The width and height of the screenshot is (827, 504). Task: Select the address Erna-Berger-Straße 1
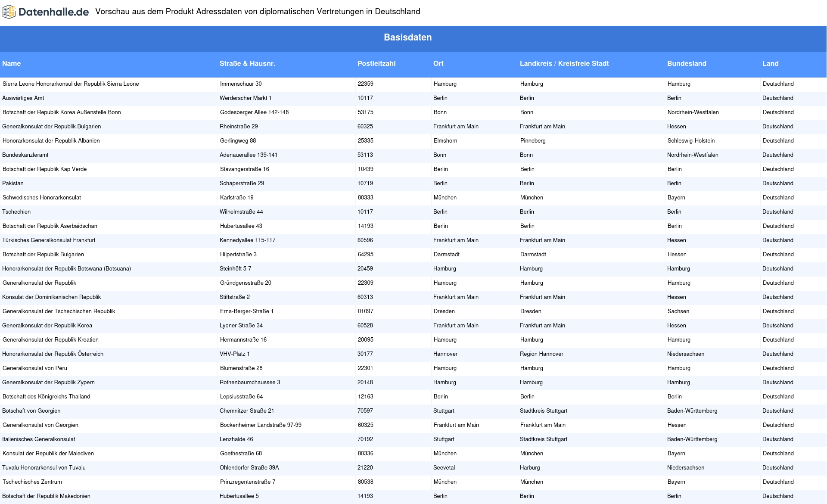[247, 311]
